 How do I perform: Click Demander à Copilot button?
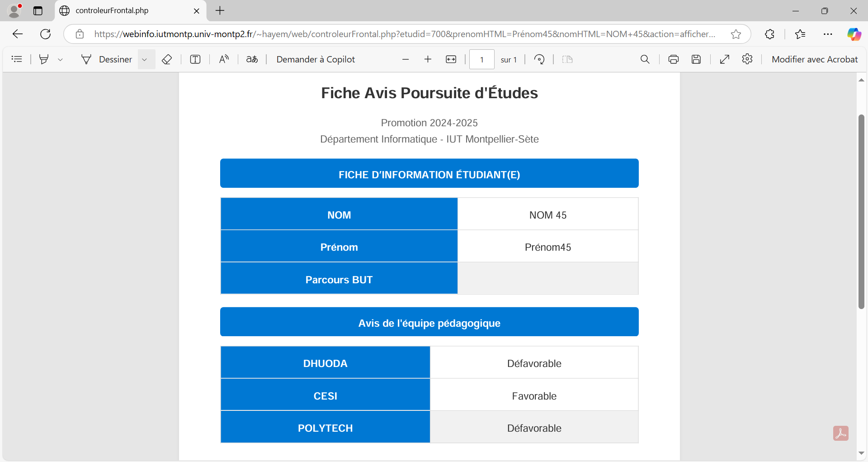click(x=316, y=59)
